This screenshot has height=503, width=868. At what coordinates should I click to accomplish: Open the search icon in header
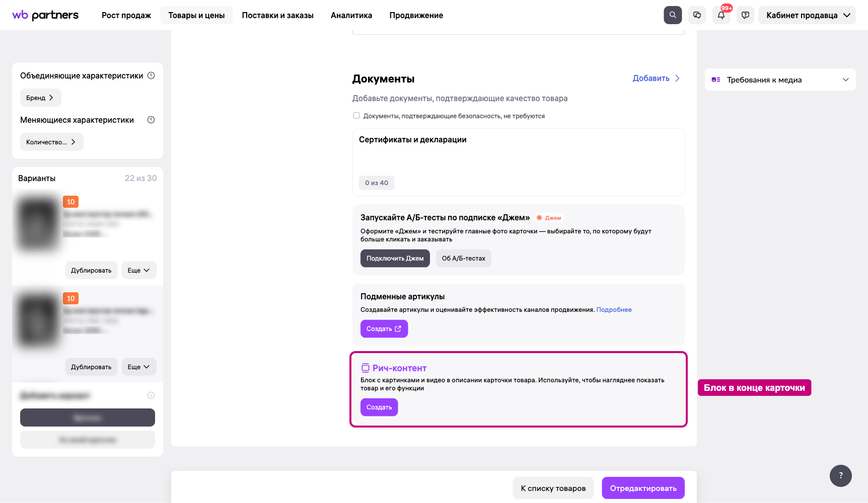coord(673,15)
